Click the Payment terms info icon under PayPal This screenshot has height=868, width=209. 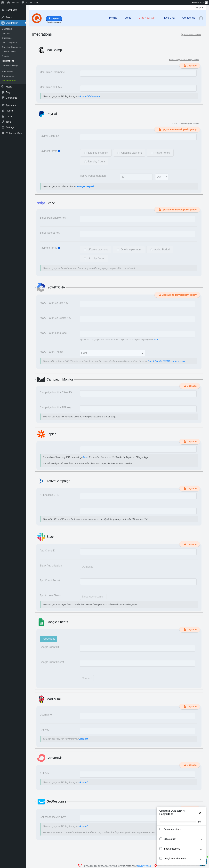coord(59,151)
